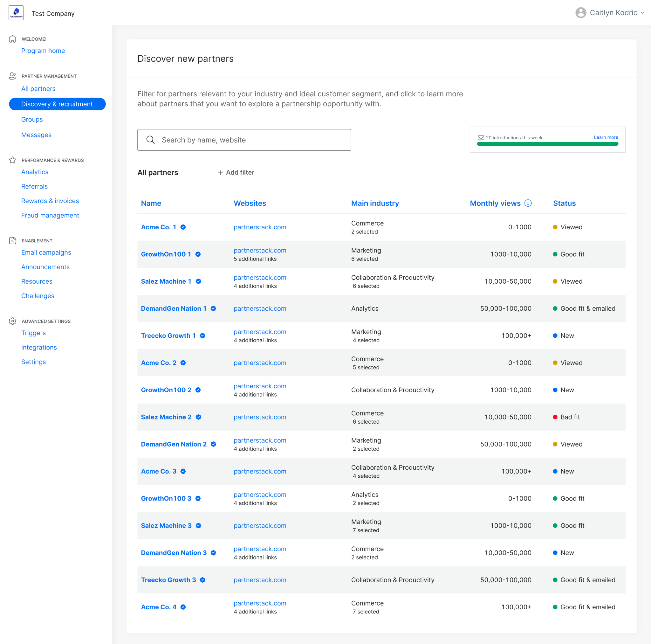Image resolution: width=651 pixels, height=644 pixels.
Task: Click the search magnifier icon
Action: pos(150,140)
